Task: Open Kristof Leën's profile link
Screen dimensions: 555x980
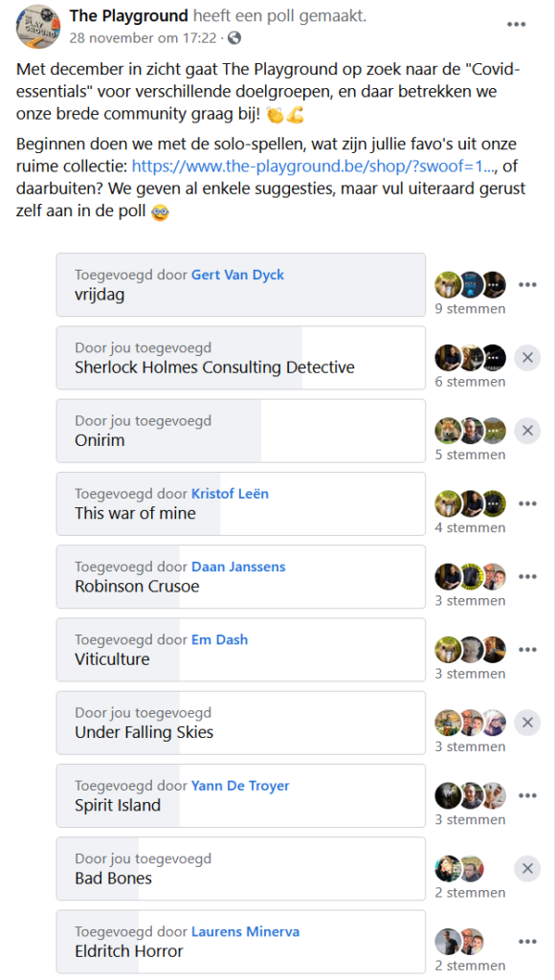Action: pos(230,494)
